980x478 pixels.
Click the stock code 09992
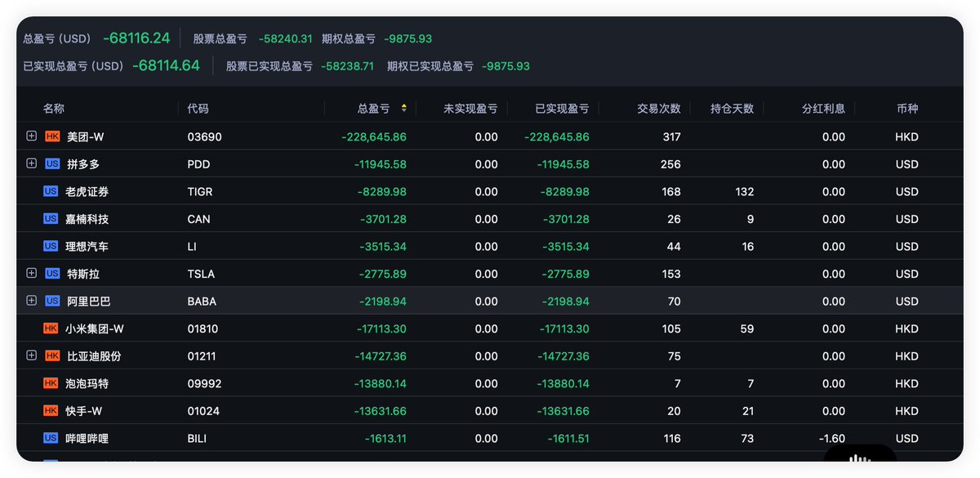pos(204,383)
